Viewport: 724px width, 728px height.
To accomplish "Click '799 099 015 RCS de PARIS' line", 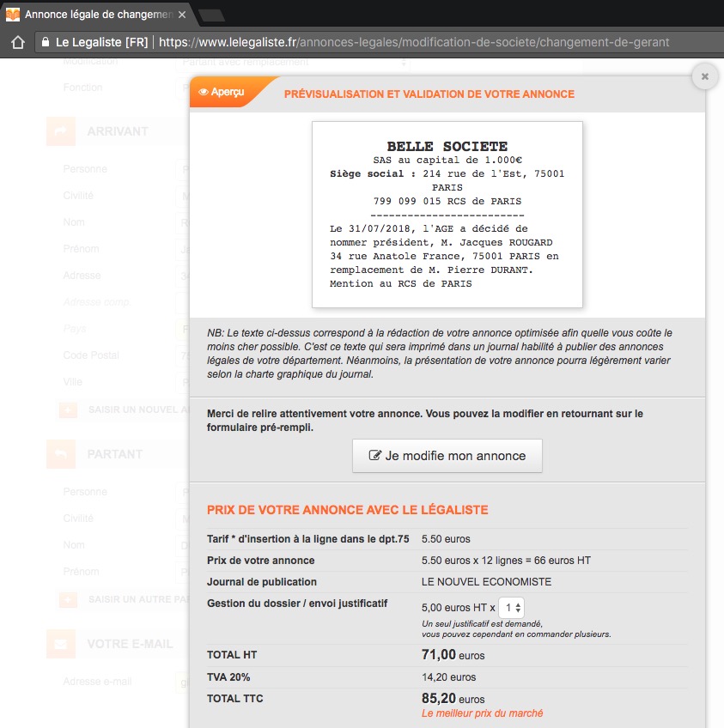I will point(447,201).
